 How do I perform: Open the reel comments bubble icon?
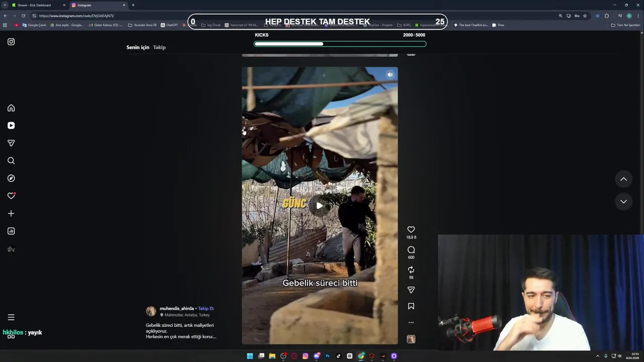pos(411,250)
